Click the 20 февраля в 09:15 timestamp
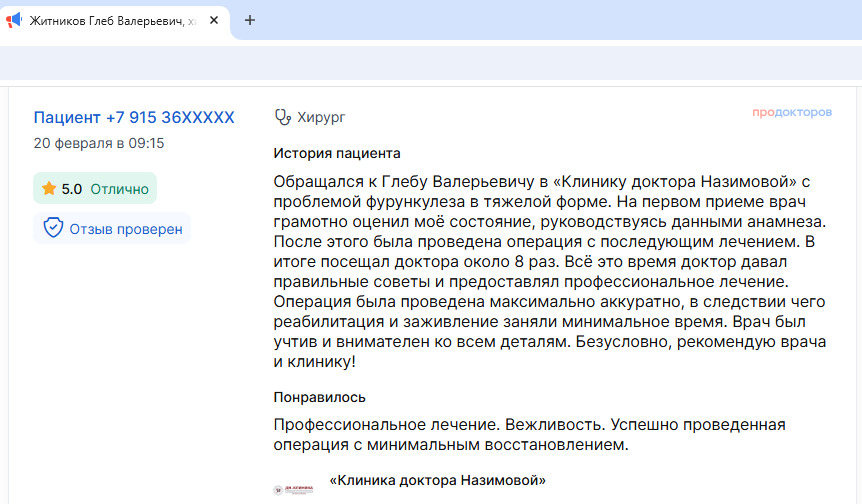 (x=99, y=143)
